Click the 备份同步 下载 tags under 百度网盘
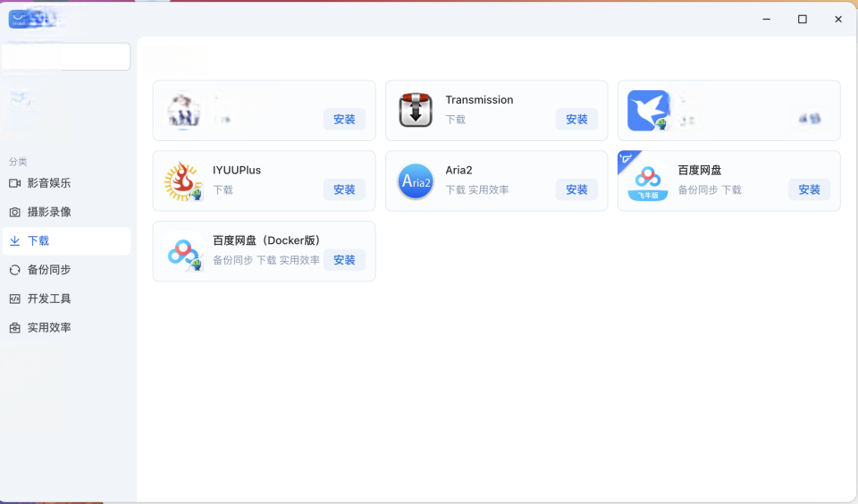Screen dimensions: 858x504 pyautogui.click(x=710, y=189)
